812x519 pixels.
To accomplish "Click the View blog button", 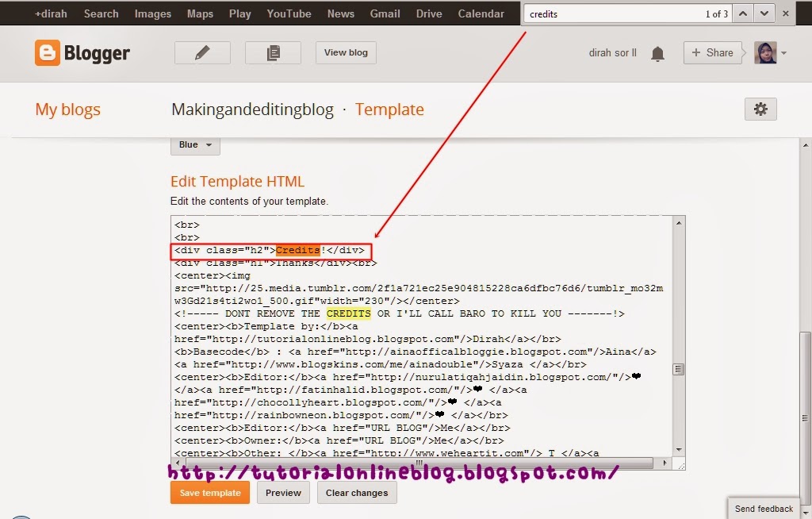I will coord(346,53).
